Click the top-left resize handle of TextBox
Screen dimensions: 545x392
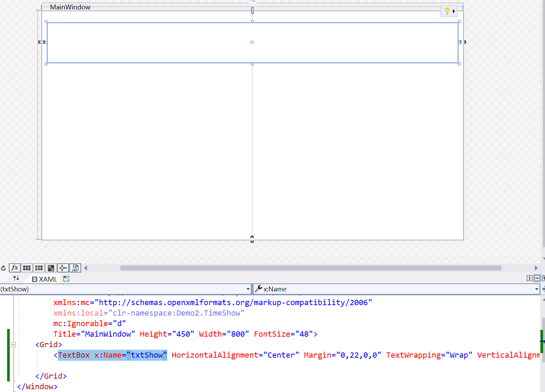click(x=46, y=22)
